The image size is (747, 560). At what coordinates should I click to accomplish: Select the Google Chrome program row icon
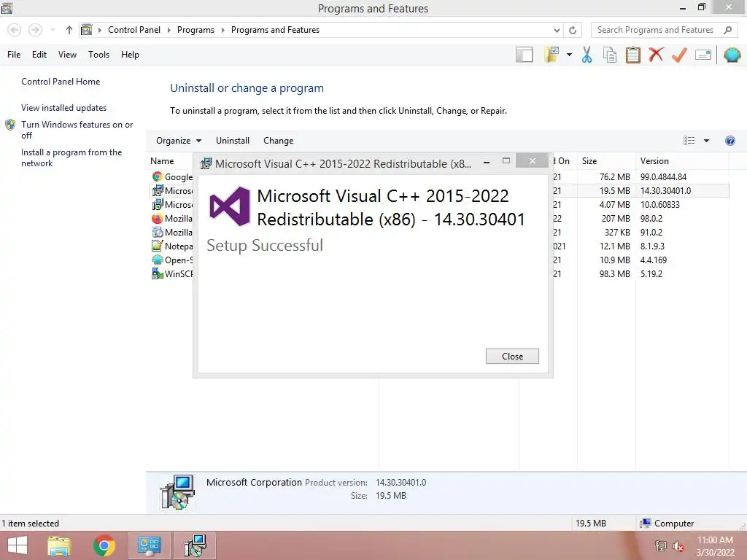click(x=158, y=176)
